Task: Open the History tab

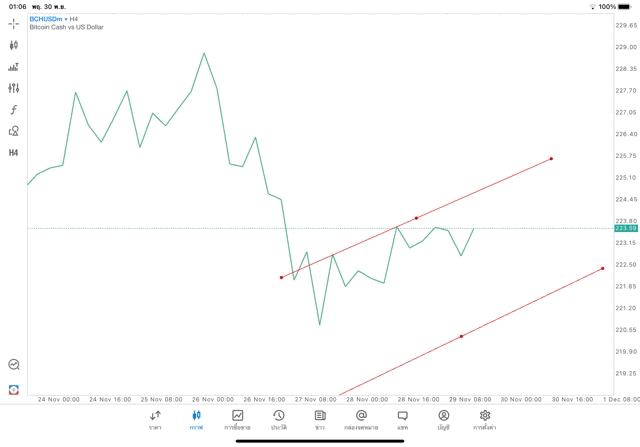Action: click(x=279, y=419)
